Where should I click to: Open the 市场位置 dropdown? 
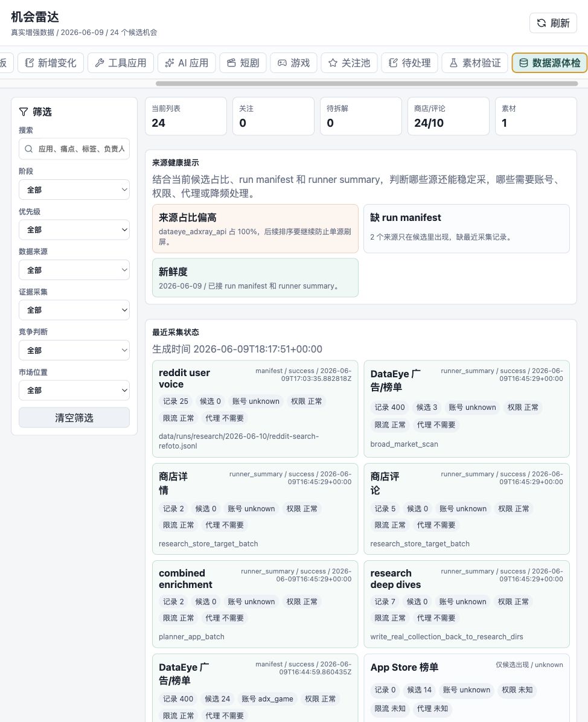pyautogui.click(x=74, y=391)
